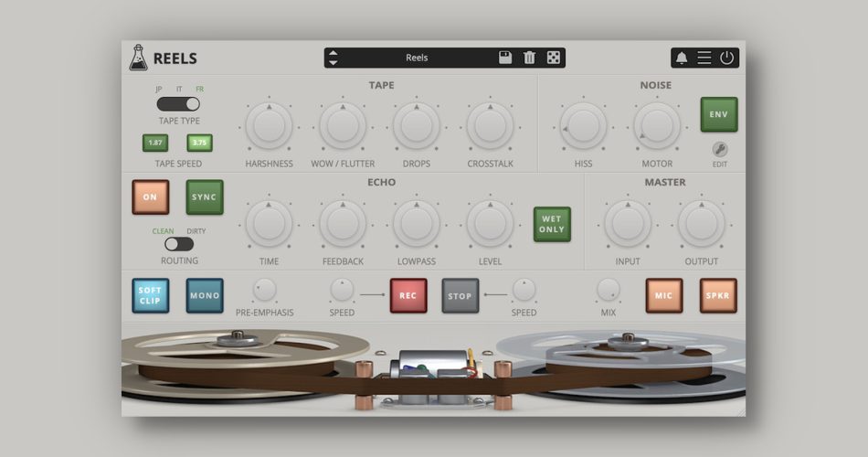Open the Reels preset name dropdown
The image size is (868, 457).
click(417, 58)
